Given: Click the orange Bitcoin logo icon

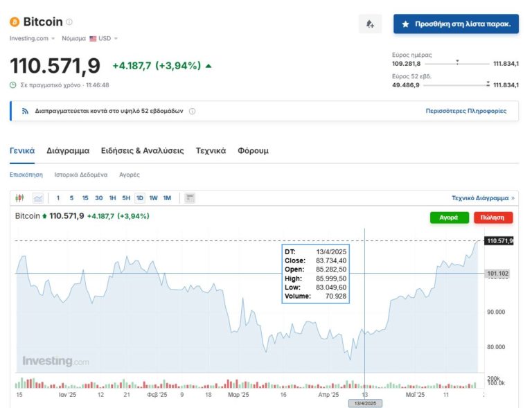Looking at the screenshot, I should click(15, 22).
